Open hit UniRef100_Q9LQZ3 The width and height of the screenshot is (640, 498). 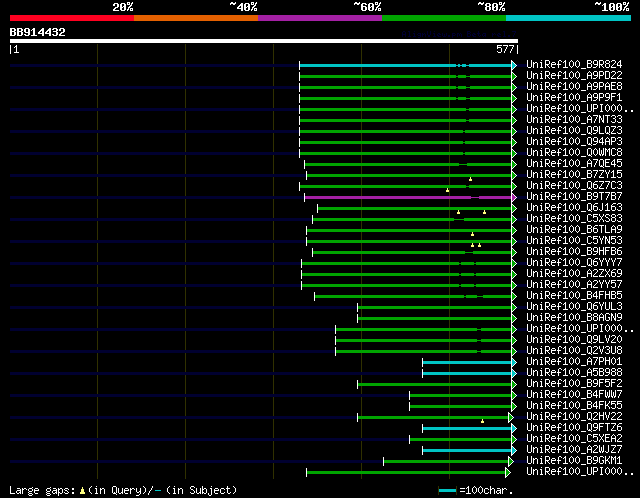click(x=574, y=131)
